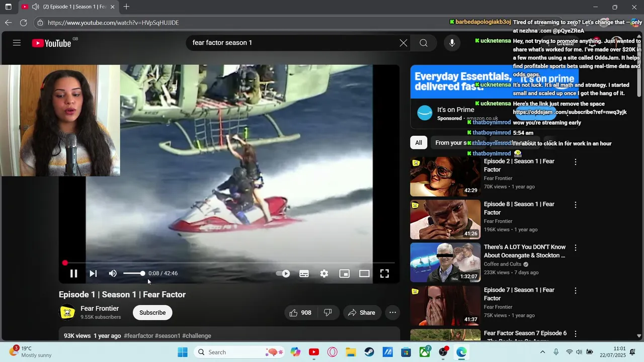Open File Explorer from the taskbar

pyautogui.click(x=351, y=352)
